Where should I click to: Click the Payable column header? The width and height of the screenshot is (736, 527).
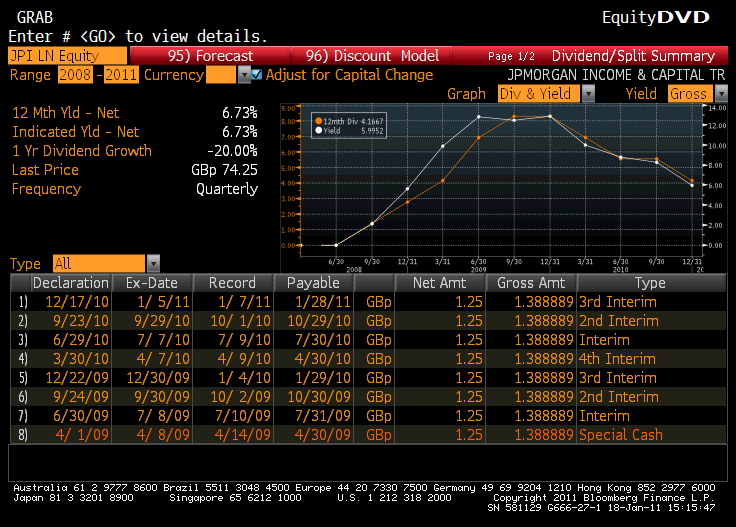pyautogui.click(x=313, y=283)
